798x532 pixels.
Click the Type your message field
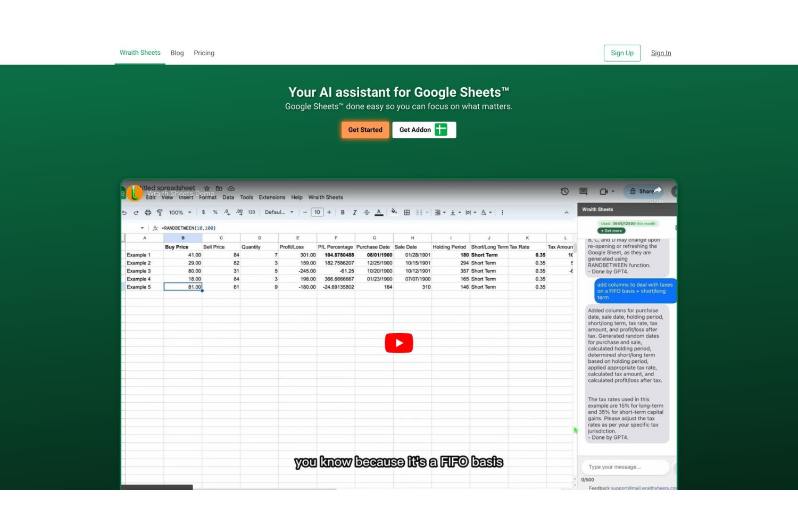pos(626,467)
